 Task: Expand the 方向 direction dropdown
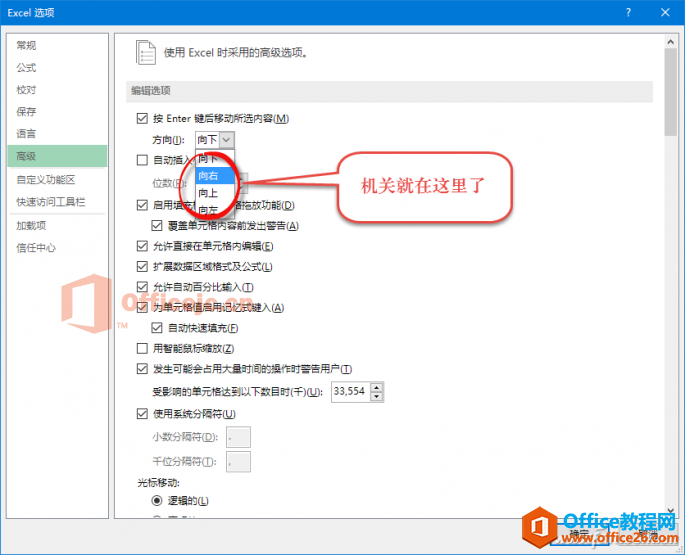pyautogui.click(x=226, y=140)
